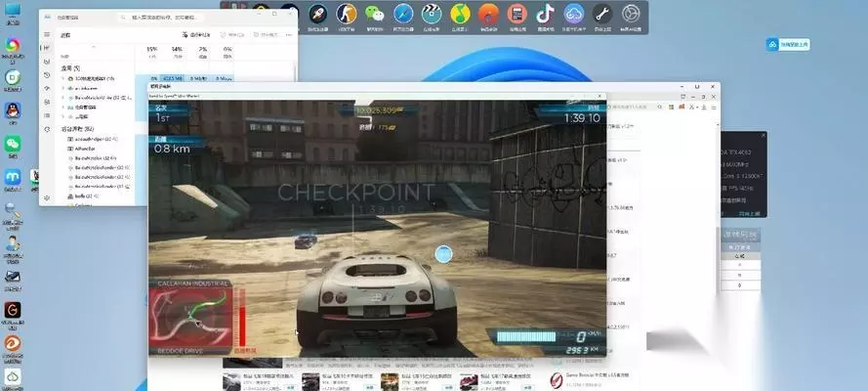Click the RTX 4060 hardware info widget

[x=743, y=174]
